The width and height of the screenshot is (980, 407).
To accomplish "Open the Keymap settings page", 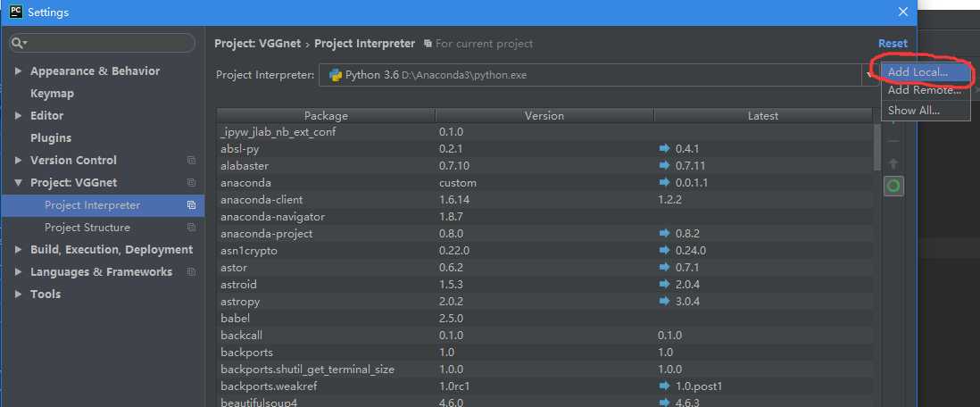I will (52, 93).
